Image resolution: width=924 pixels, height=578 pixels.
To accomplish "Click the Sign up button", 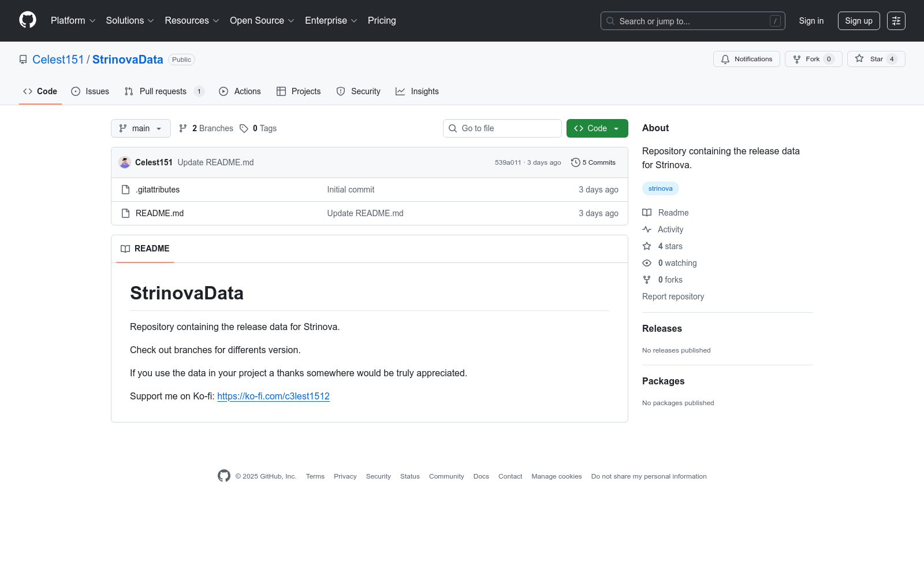I will (859, 21).
